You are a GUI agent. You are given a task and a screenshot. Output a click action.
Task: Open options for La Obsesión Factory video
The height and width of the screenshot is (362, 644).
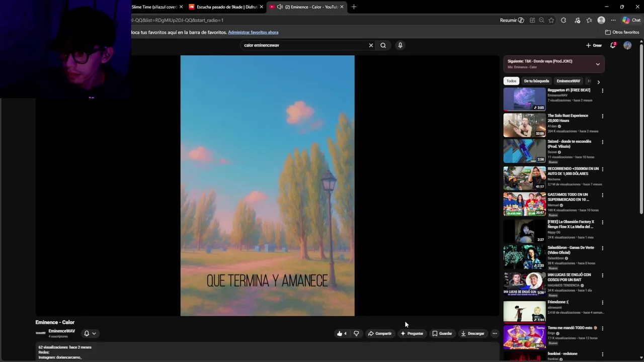pos(602,222)
